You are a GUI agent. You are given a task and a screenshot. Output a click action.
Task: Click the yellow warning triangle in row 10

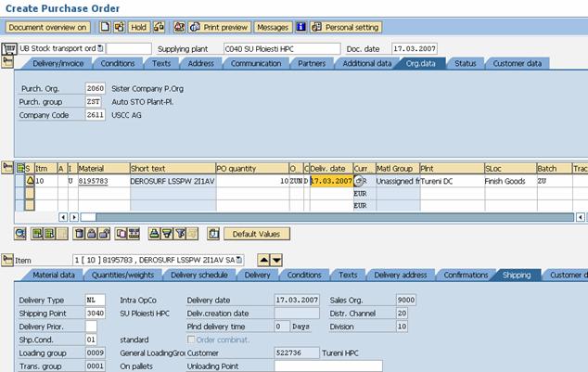tap(29, 181)
